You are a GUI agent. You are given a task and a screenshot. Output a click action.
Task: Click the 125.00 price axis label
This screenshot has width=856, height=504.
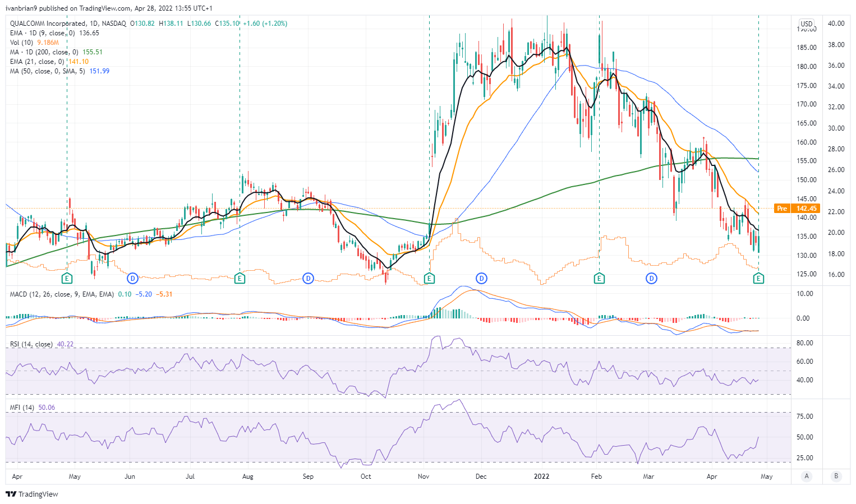tap(807, 274)
